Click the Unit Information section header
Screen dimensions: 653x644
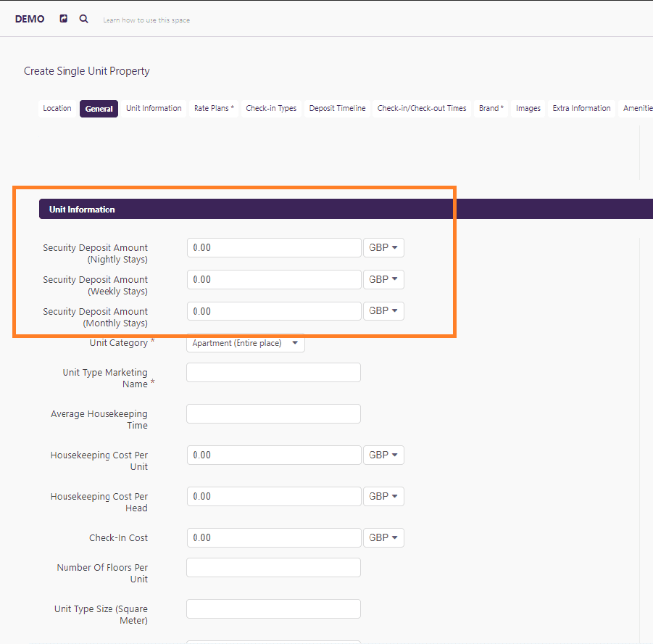point(346,209)
